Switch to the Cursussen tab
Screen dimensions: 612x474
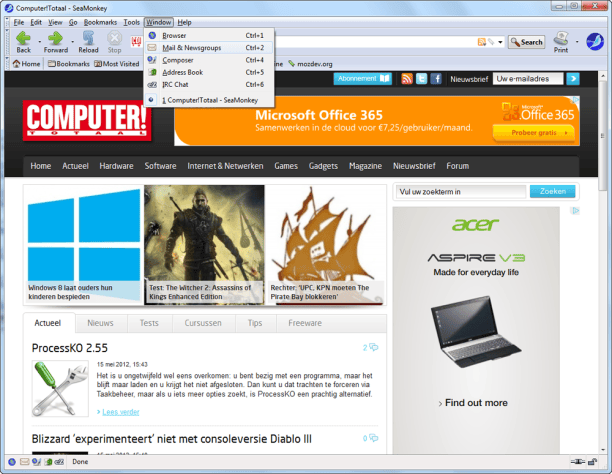tap(203, 323)
